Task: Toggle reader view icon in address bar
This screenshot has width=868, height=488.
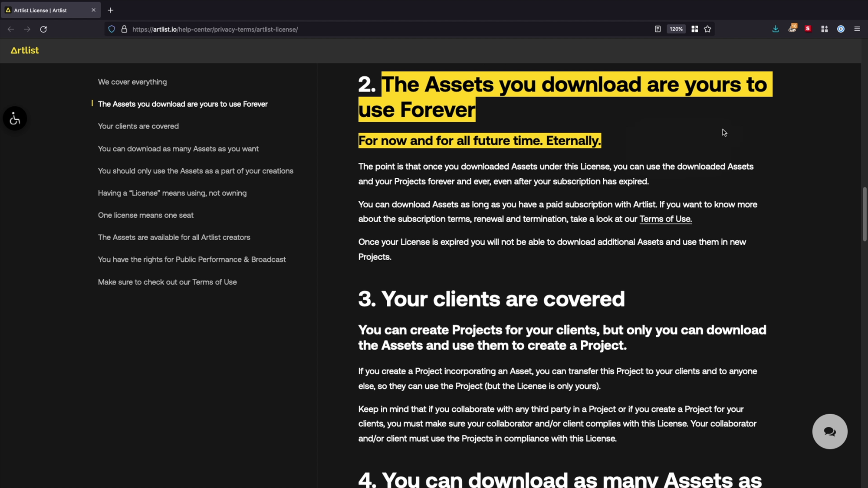Action: 658,29
